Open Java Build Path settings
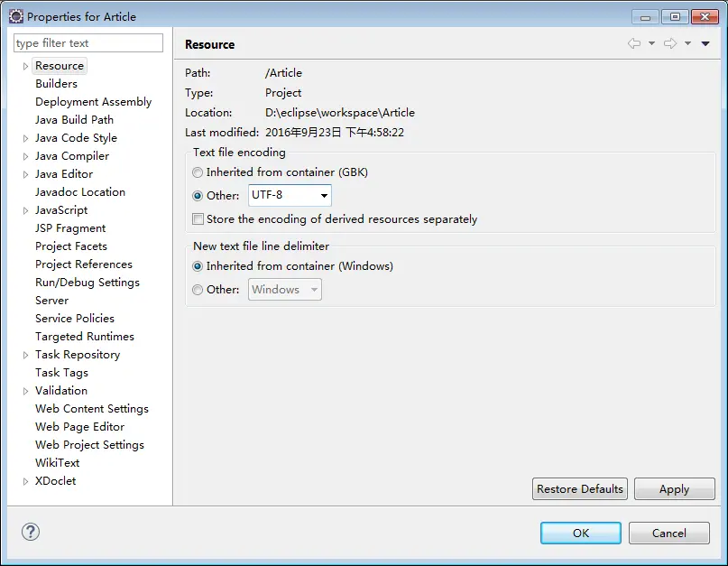Image resolution: width=728 pixels, height=566 pixels. coord(74,120)
